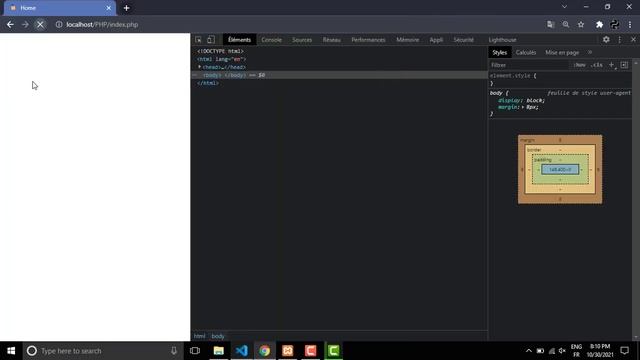Screen dimensions: 640x360
Task: Open the Chrome three-dot main menu
Action: coord(630,24)
